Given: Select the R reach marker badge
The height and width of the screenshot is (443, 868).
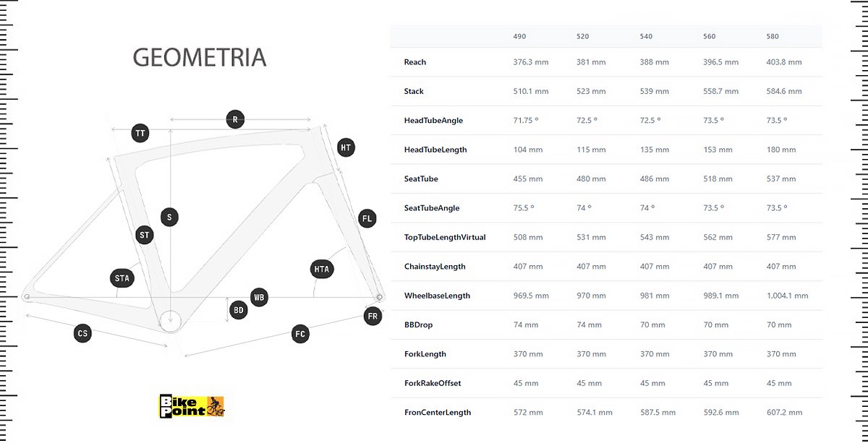Looking at the screenshot, I should tap(234, 119).
